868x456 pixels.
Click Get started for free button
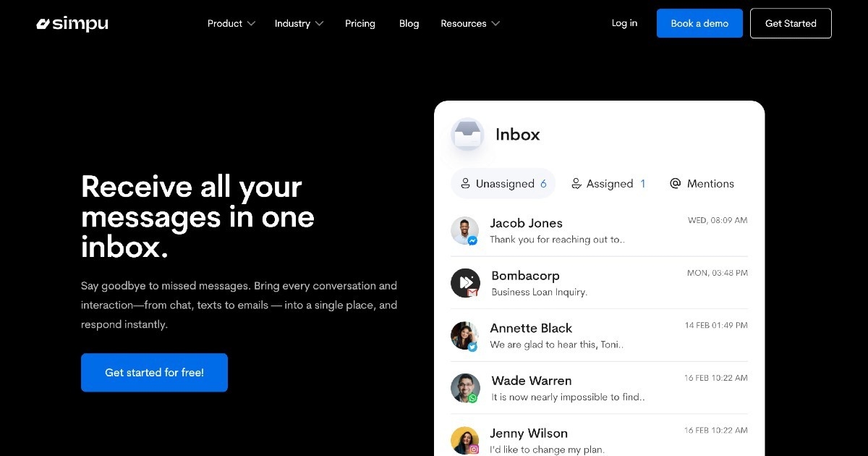pos(154,373)
